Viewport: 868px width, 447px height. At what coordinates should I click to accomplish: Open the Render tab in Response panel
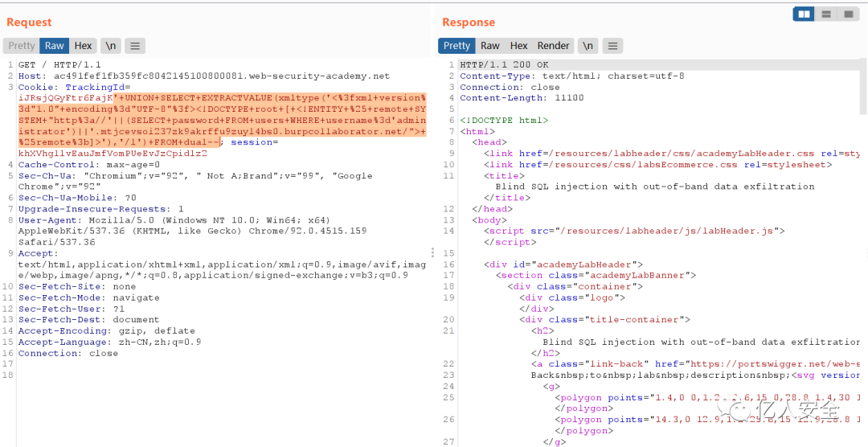(x=554, y=46)
